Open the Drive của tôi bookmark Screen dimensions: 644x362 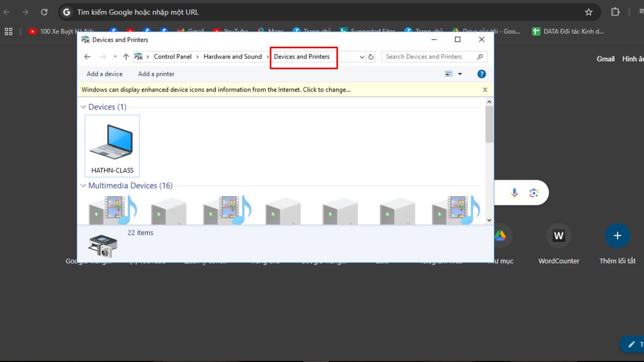pyautogui.click(x=486, y=32)
